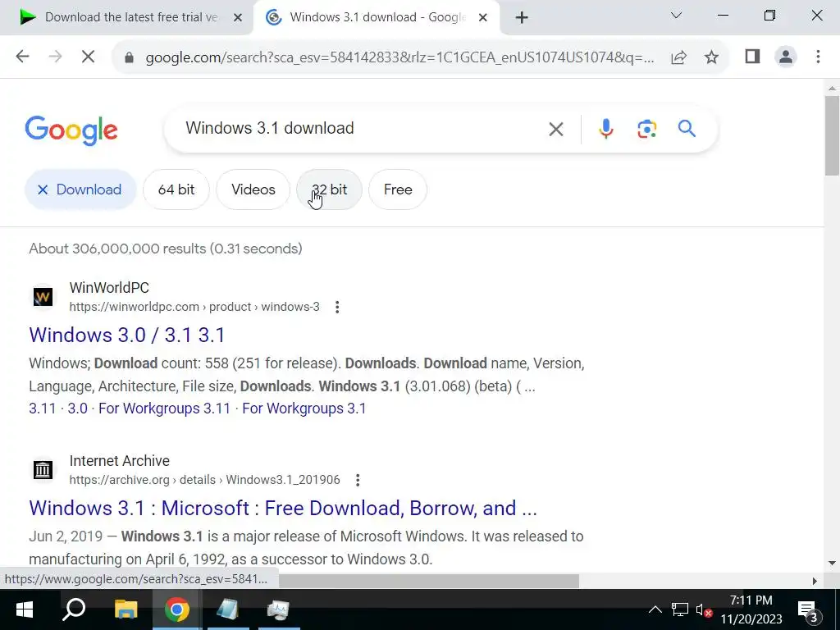This screenshot has width=840, height=630.
Task: Apply the 64 bit filter chip
Action: [176, 189]
